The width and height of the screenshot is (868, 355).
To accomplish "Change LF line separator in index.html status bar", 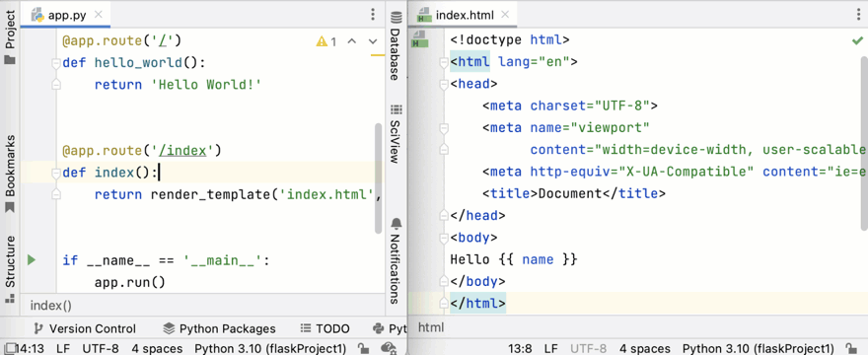I will click(550, 348).
